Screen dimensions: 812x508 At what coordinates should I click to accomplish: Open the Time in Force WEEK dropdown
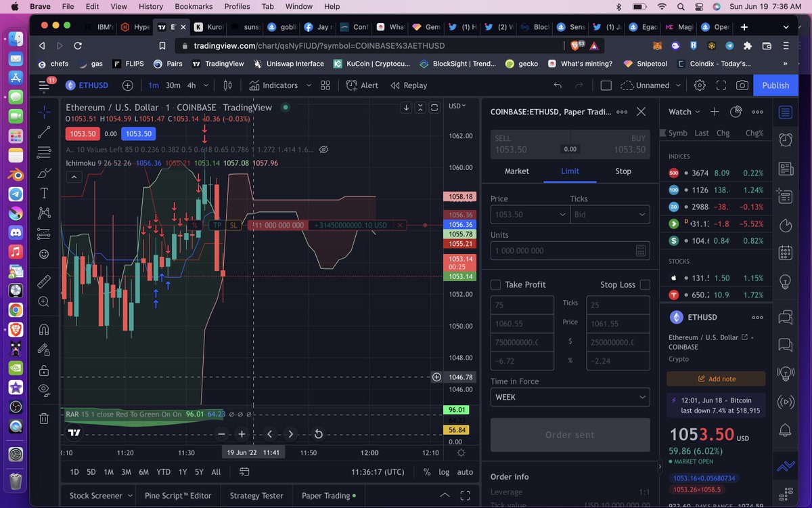pyautogui.click(x=570, y=397)
